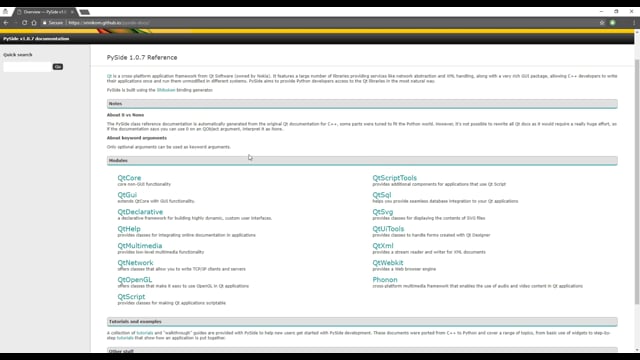
Task: Open the Chrome three-dot menu
Action: [x=634, y=23]
